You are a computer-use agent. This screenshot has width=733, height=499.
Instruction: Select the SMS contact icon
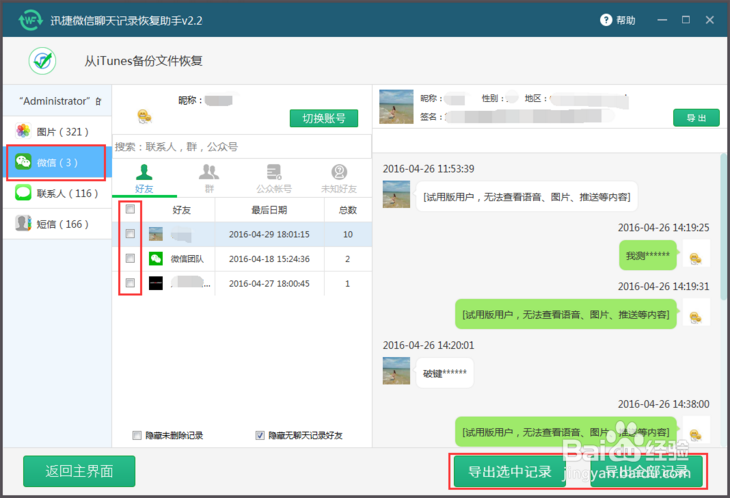tap(23, 224)
